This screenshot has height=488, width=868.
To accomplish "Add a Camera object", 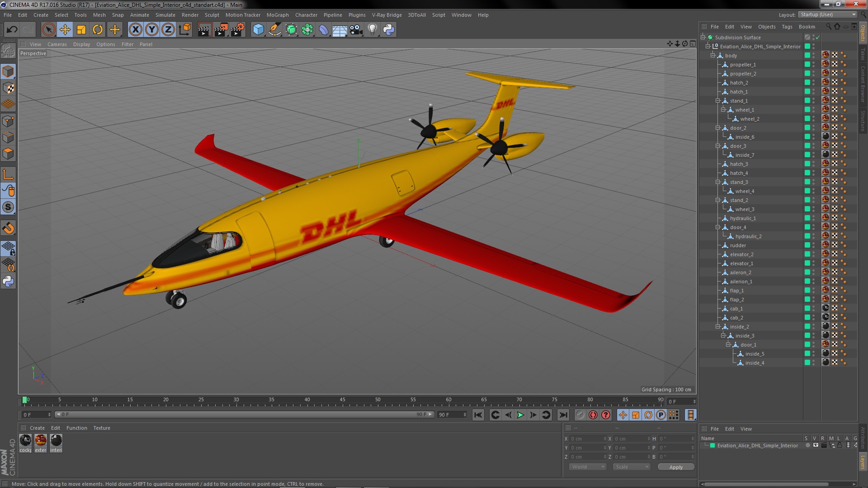I will click(x=356, y=30).
